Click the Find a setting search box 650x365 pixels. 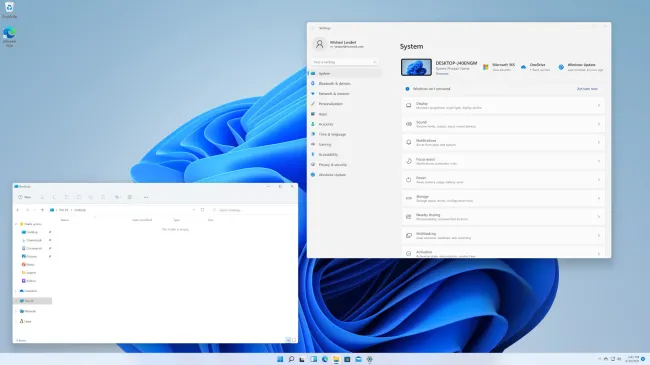point(344,62)
